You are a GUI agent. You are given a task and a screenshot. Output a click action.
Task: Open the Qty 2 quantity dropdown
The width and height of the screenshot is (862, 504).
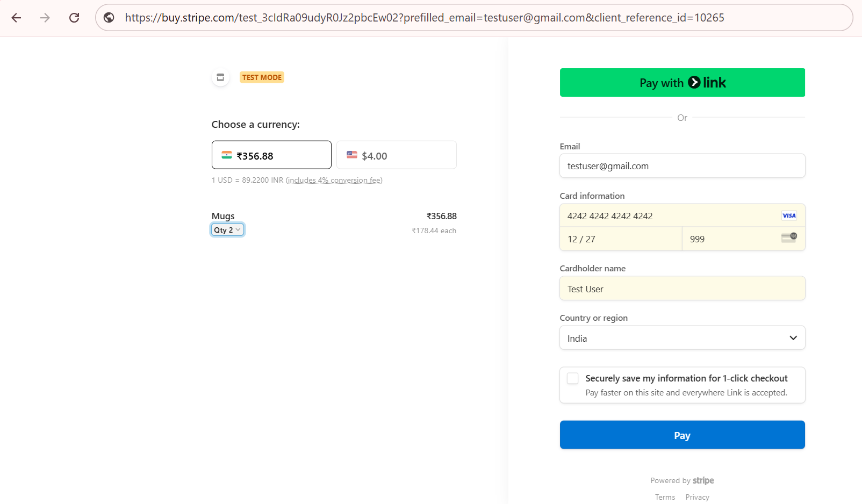(x=227, y=230)
